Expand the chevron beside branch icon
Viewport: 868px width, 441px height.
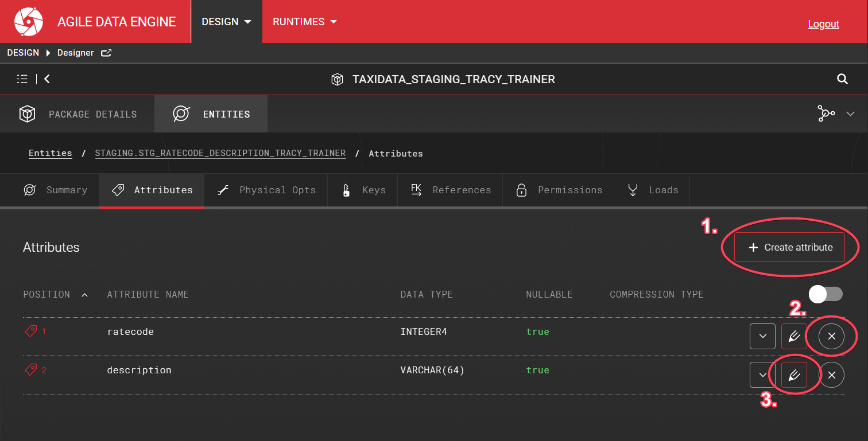click(851, 114)
